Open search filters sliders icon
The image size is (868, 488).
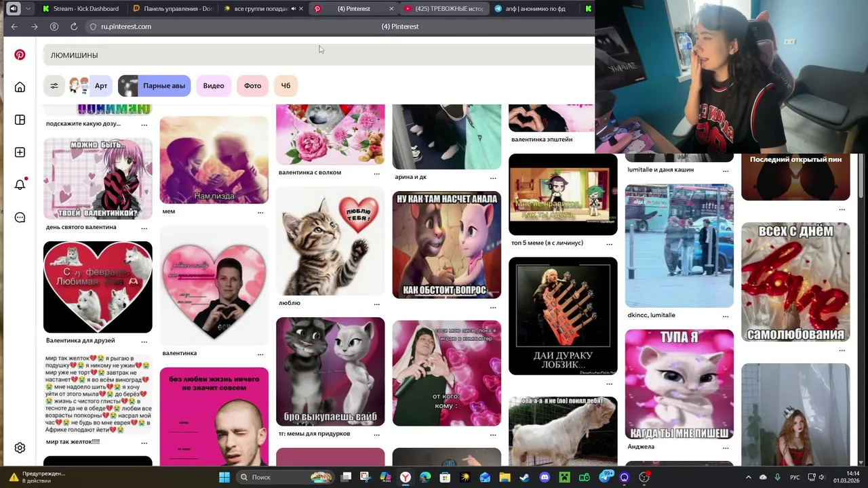click(x=54, y=85)
